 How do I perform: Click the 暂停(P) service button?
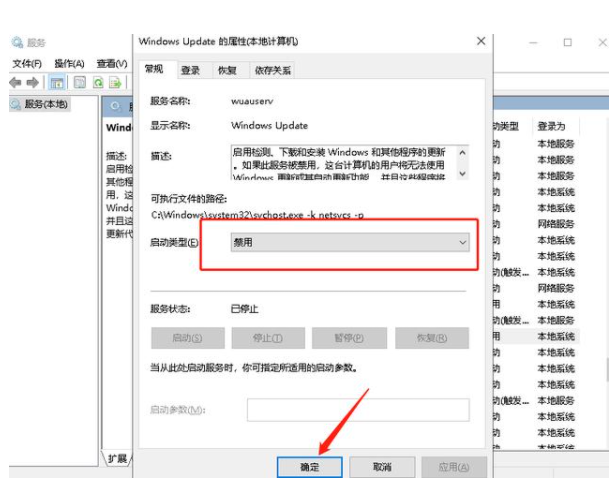pyautogui.click(x=349, y=338)
